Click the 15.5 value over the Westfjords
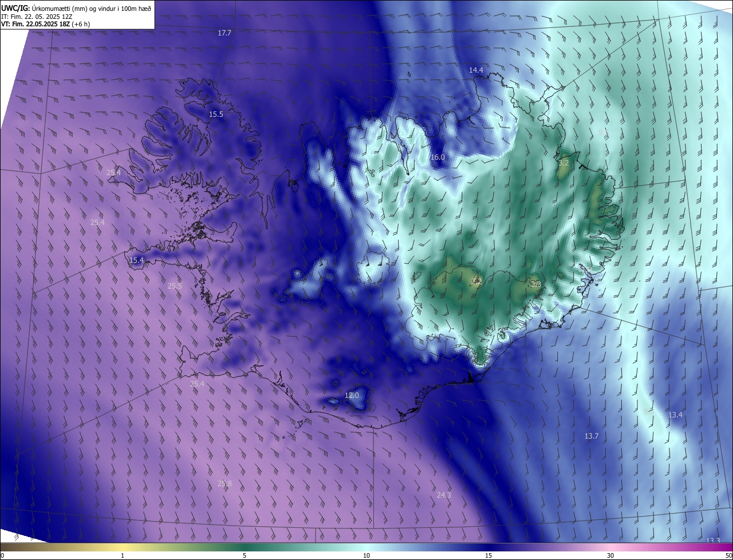Screen dimensions: 733x560 tap(216, 115)
